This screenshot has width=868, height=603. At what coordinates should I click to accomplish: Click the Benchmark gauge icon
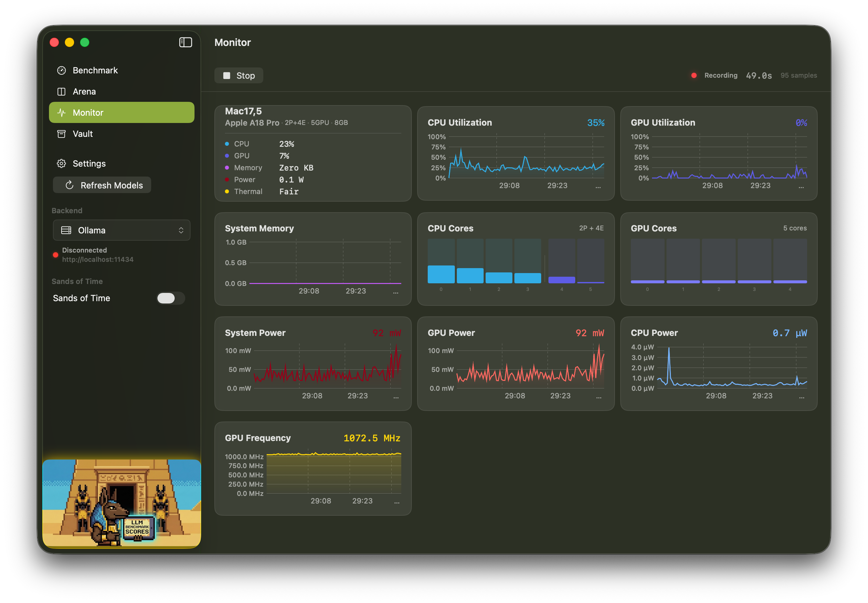61,70
